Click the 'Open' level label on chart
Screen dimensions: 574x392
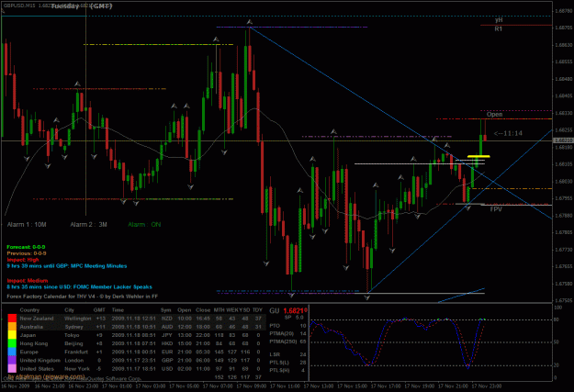[494, 114]
